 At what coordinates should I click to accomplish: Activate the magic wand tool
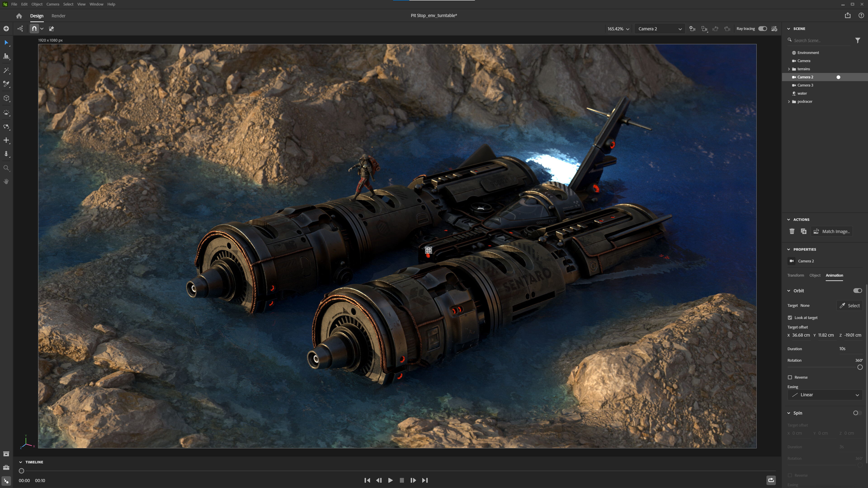tap(6, 70)
